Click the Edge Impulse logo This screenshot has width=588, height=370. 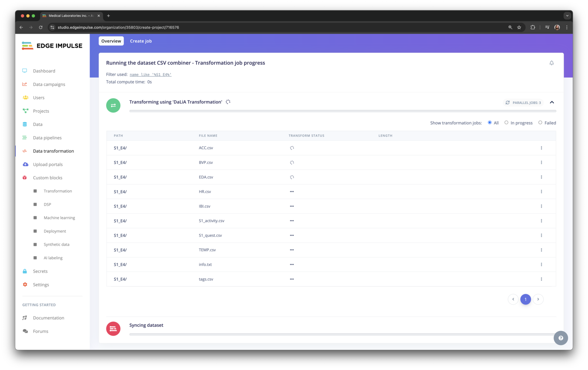pos(52,46)
